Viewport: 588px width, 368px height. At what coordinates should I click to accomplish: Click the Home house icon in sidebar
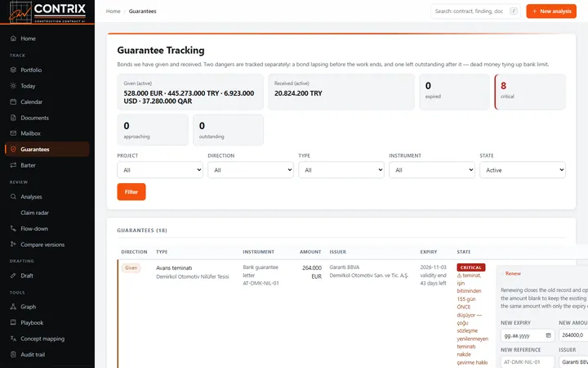(x=13, y=38)
